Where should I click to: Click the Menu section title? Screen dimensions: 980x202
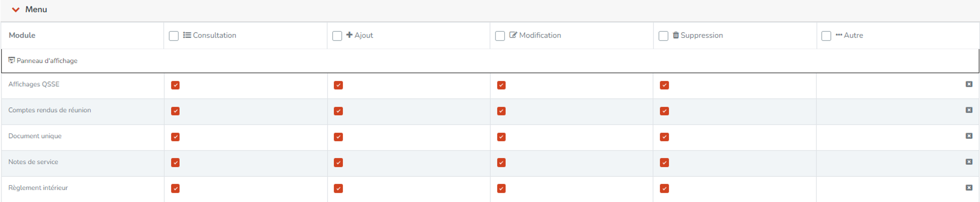(36, 9)
